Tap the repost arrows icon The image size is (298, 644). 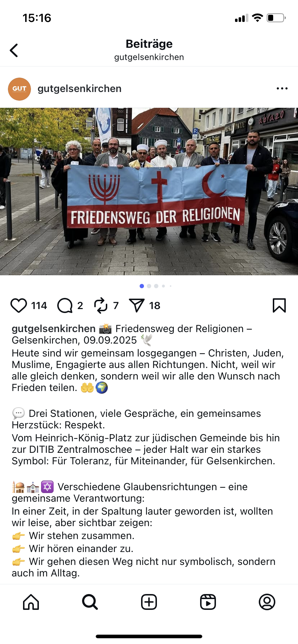point(101,305)
